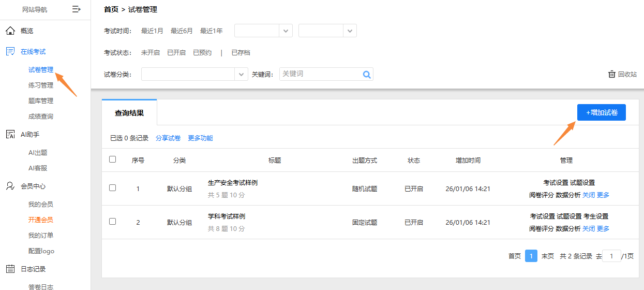
Task: Open 更多功能 link
Action: pyautogui.click(x=200, y=138)
